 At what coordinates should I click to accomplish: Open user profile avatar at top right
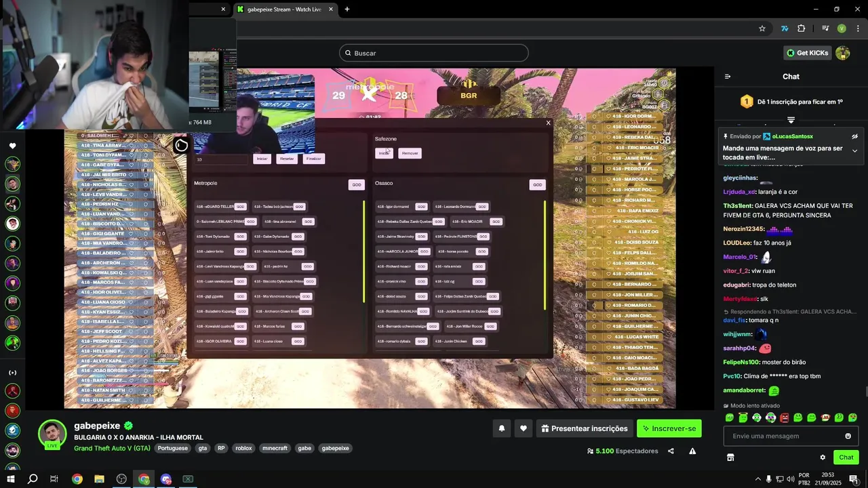coord(842,53)
